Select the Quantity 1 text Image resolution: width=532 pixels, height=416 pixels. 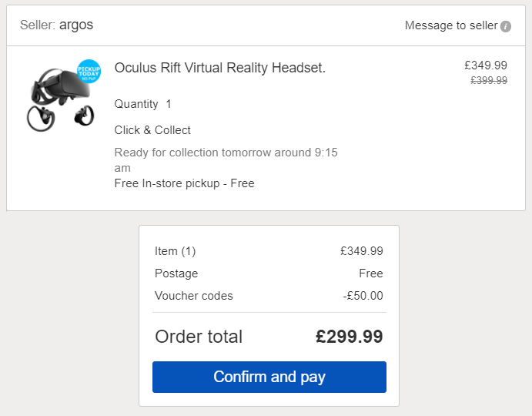[143, 104]
